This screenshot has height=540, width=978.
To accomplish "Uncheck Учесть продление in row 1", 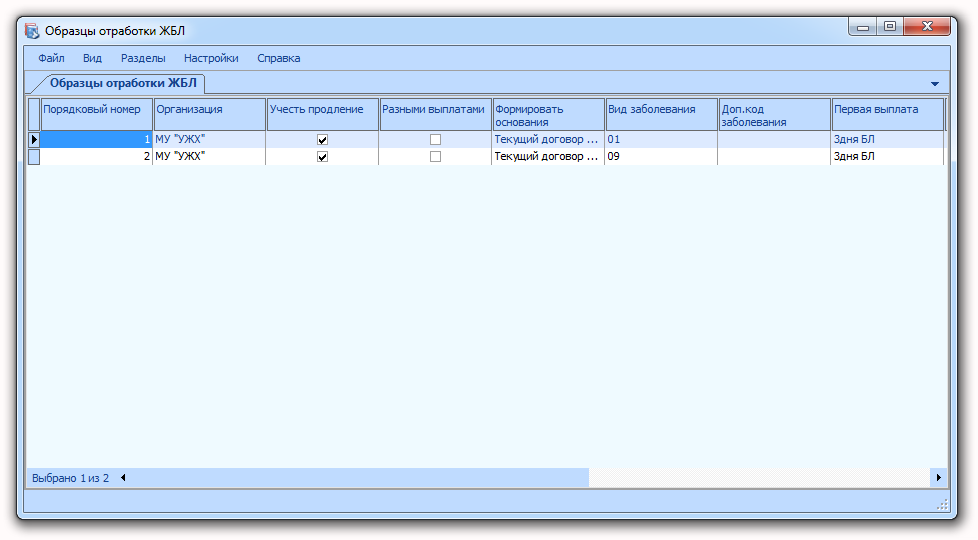I will (322, 140).
